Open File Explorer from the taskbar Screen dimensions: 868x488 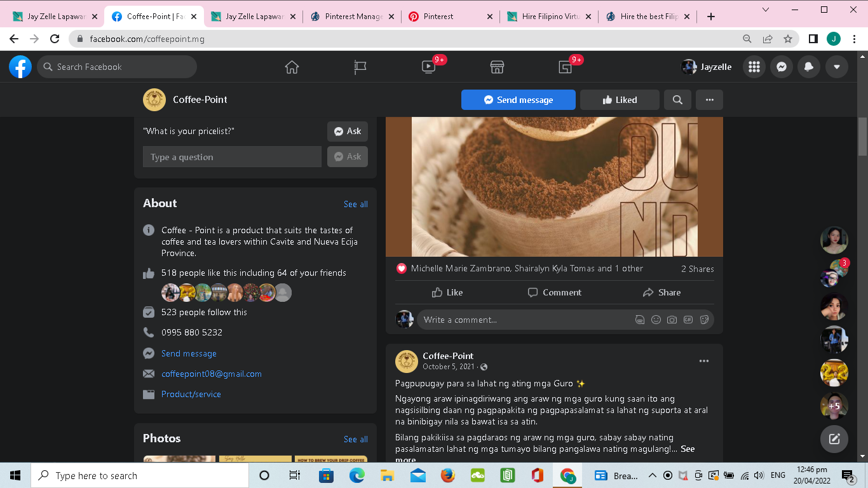click(x=387, y=475)
